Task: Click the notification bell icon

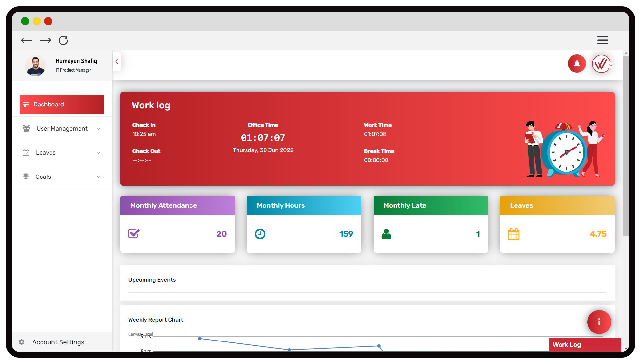Action: click(x=576, y=64)
